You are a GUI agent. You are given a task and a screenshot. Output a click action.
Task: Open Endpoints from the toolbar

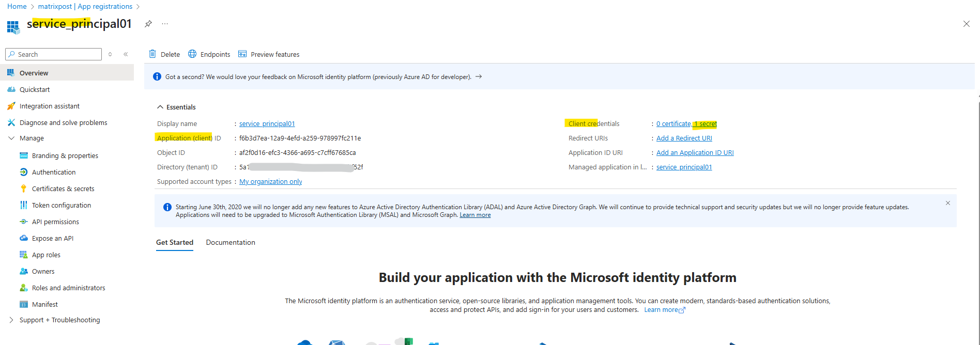(209, 54)
